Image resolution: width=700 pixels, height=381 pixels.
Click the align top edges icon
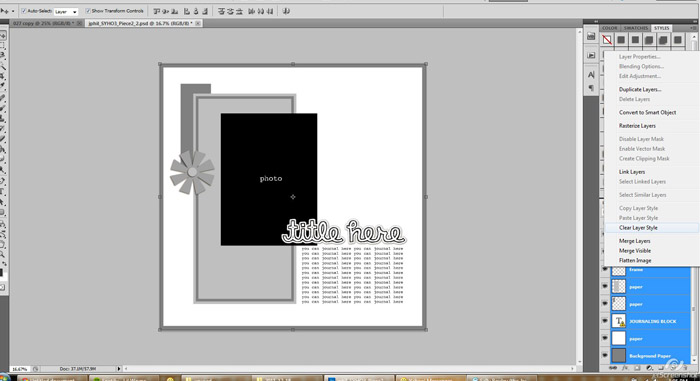click(157, 11)
